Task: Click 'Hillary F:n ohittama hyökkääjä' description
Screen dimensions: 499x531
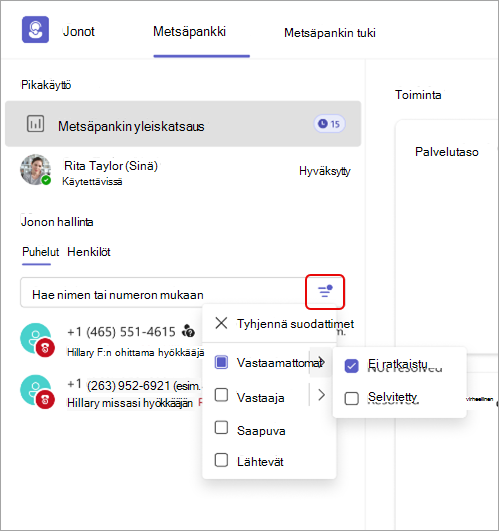Action: 135,353
